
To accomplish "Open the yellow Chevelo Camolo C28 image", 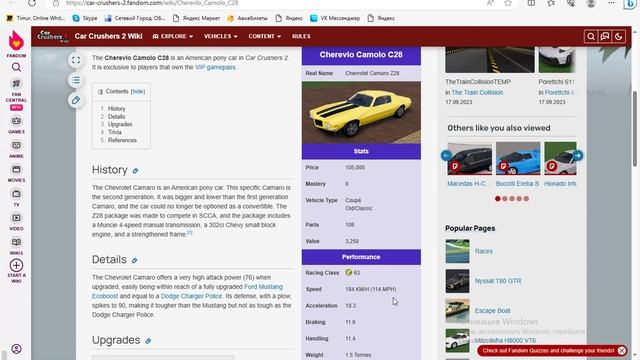I will tap(361, 112).
